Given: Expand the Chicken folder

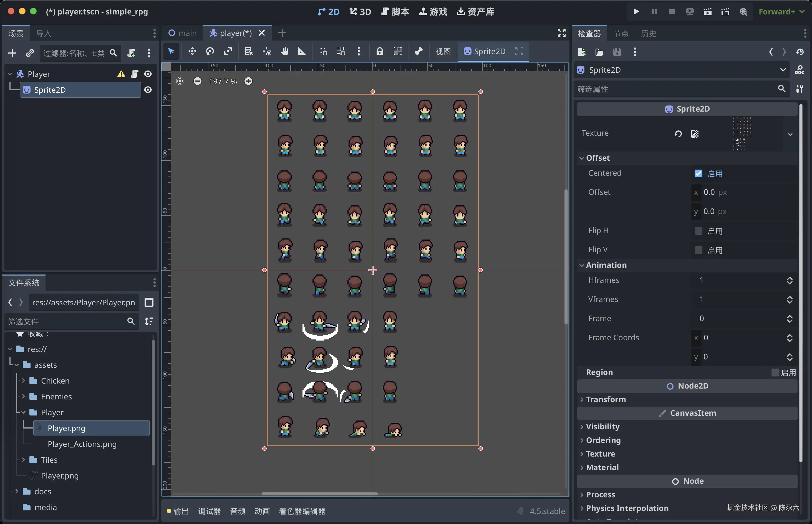Looking at the screenshot, I should click(24, 381).
